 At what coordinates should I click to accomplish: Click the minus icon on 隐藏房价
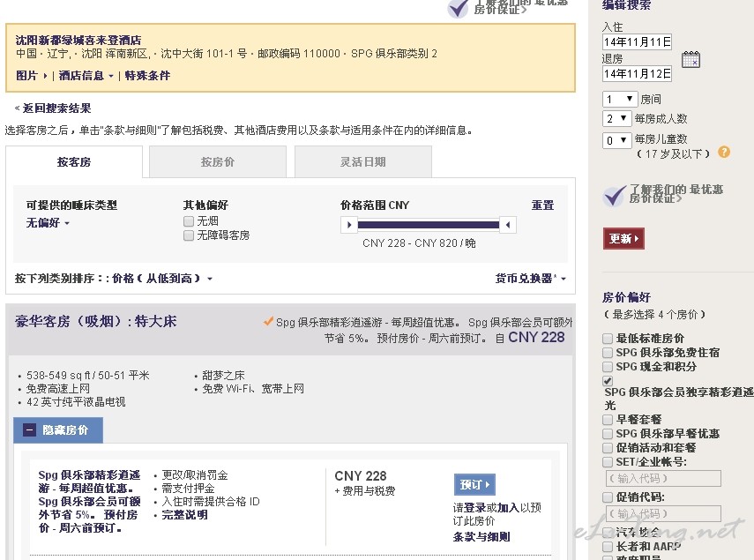click(x=29, y=429)
